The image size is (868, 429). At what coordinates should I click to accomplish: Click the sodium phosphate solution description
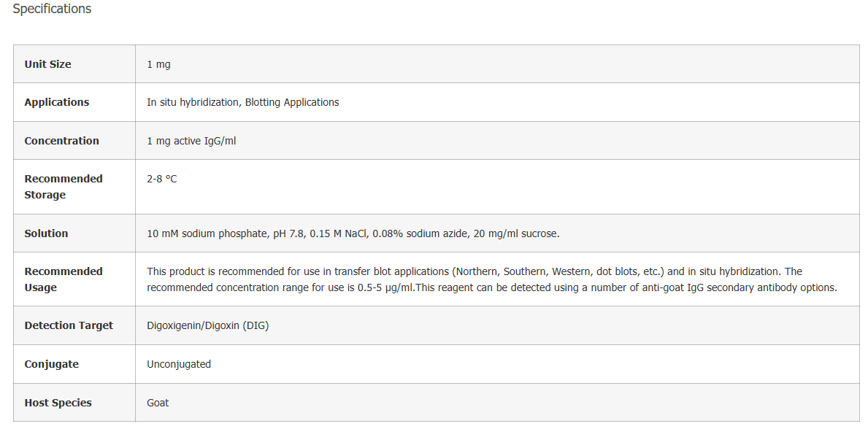coord(353,233)
